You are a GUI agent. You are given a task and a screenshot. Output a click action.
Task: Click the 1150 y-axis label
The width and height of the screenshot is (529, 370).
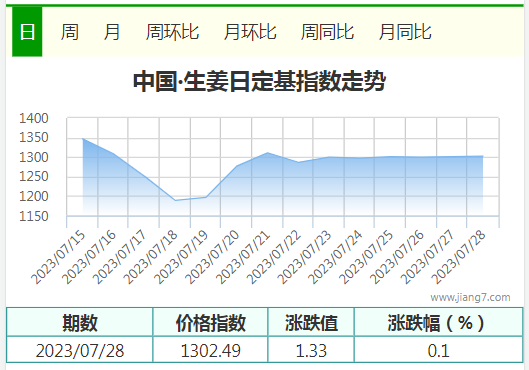(x=34, y=216)
